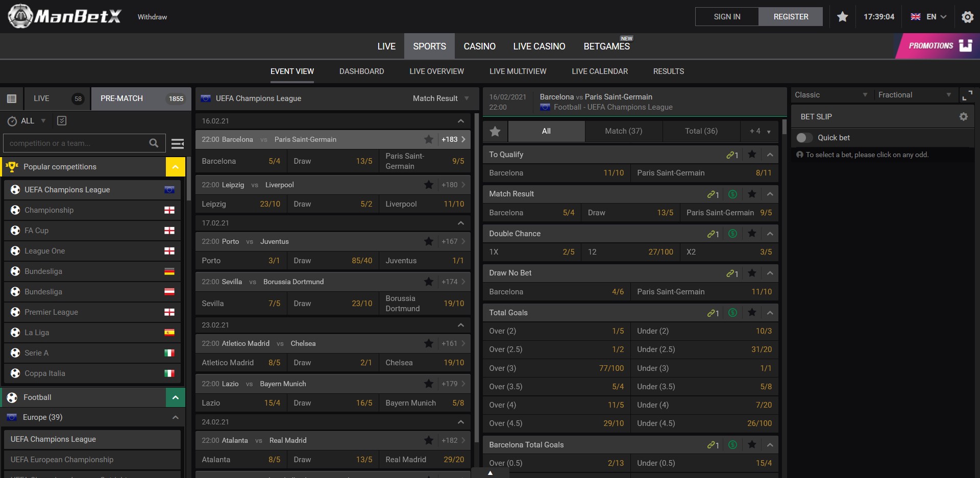Click the Withdraw link
The width and height of the screenshot is (980, 478).
pyautogui.click(x=152, y=17)
